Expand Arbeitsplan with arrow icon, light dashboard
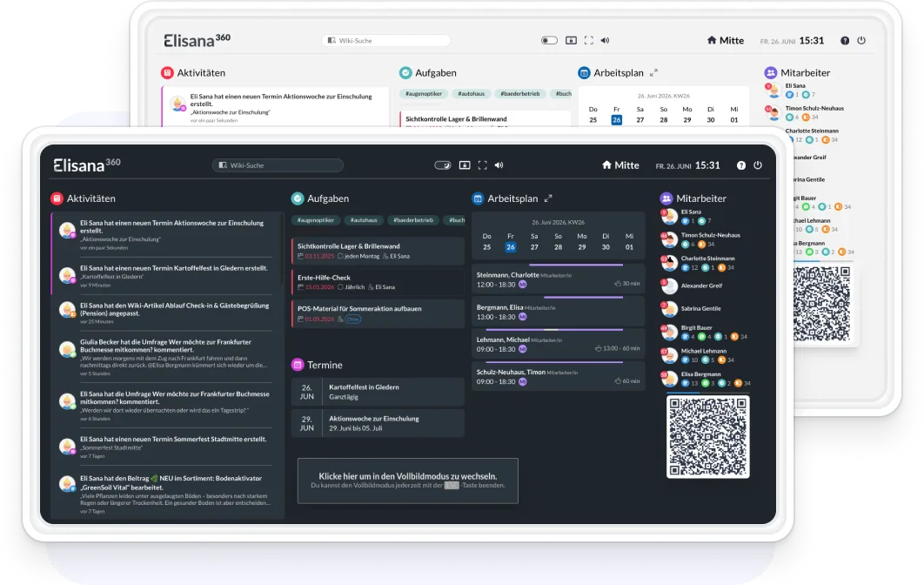Screen dimensions: 924x585 (x=653, y=72)
